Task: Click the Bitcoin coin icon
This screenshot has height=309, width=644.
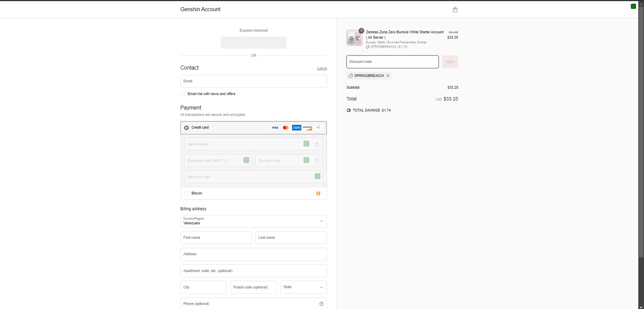Action: click(x=318, y=193)
